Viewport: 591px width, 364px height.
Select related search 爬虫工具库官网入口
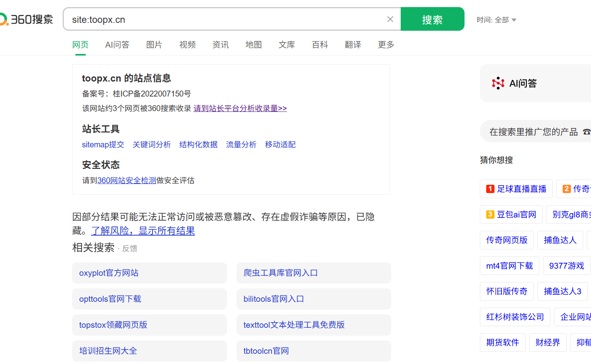[314, 273]
